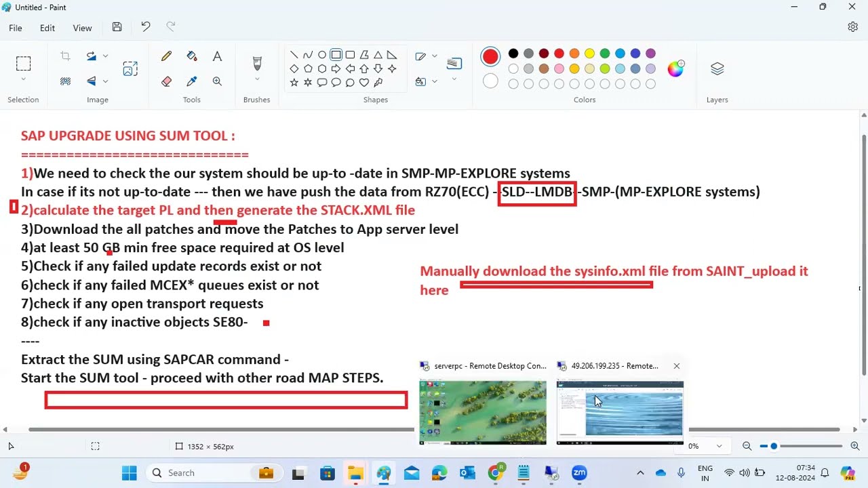Choose the Five-point star shape
Viewport: 868px width, 488px height.
(x=294, y=82)
